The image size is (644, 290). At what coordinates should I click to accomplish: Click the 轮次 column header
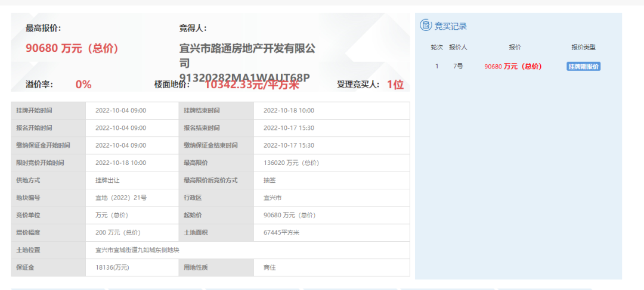[436, 48]
